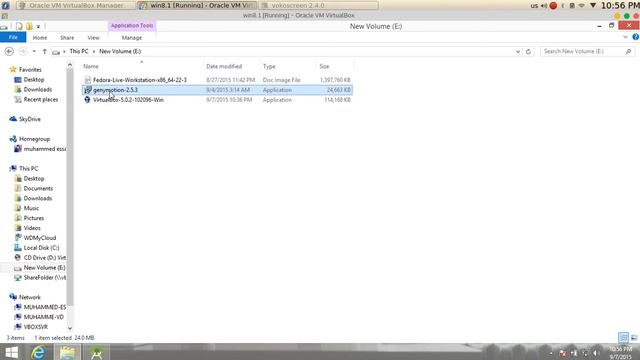Sort files by Size column header
Image resolution: width=640 pixels, height=360 pixels.
click(324, 66)
